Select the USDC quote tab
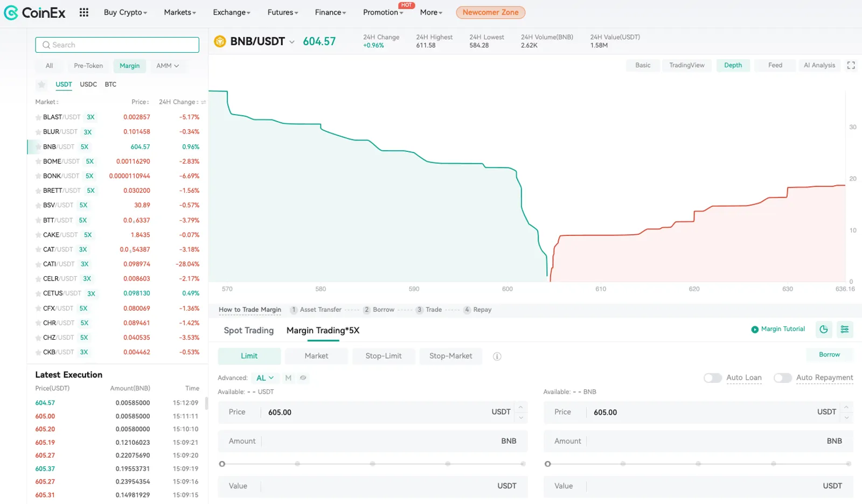 (88, 85)
